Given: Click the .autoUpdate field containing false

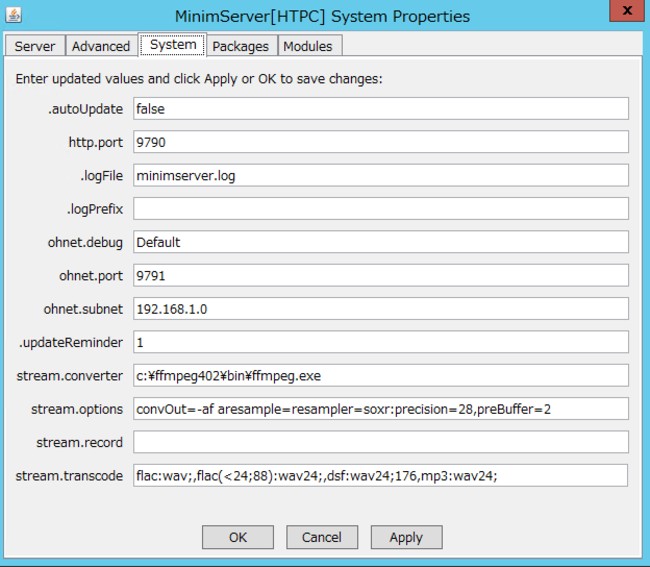Looking at the screenshot, I should 381,109.
